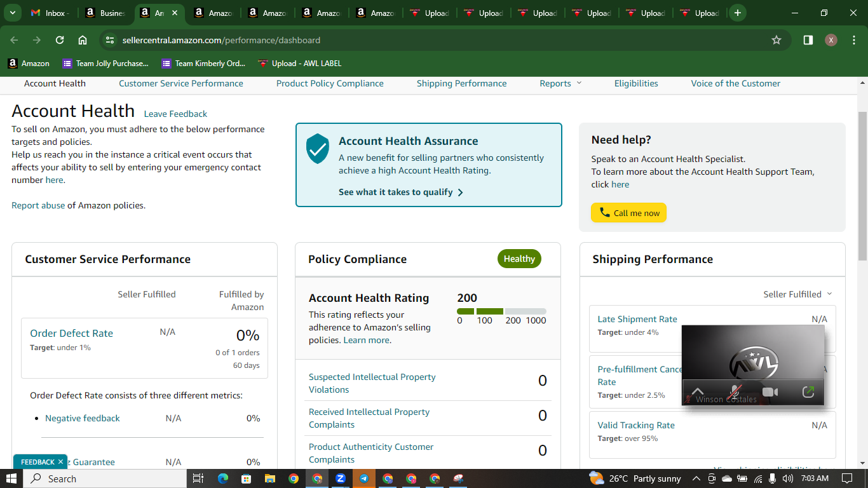Click the Healthy status badge
The height and width of the screenshot is (488, 868).
(x=519, y=259)
